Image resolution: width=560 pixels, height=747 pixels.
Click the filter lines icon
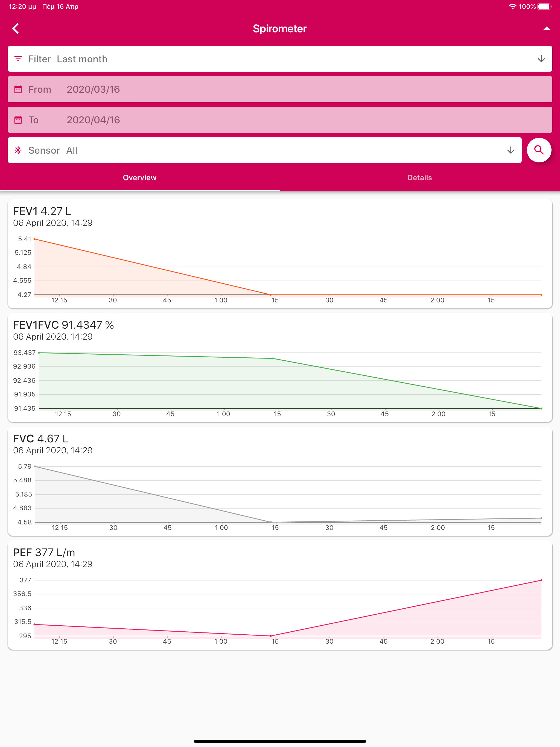tap(18, 59)
